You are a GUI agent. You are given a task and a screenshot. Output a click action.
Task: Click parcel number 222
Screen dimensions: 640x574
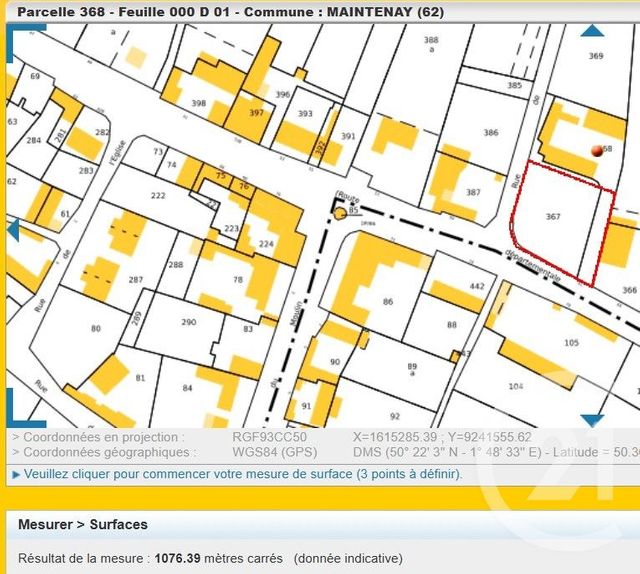tap(158, 196)
